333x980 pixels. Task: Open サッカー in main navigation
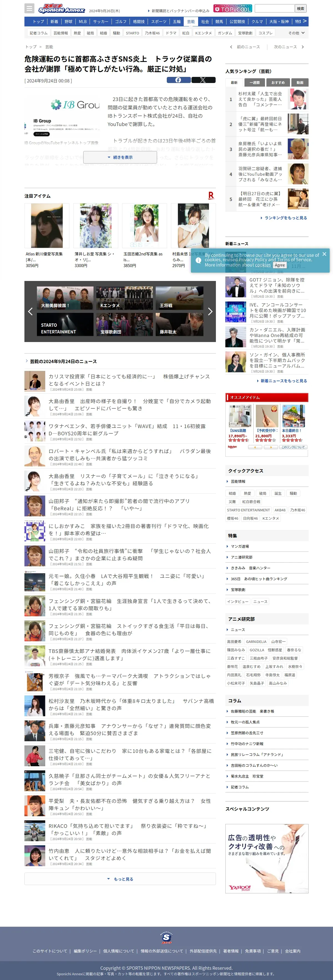coord(101,22)
